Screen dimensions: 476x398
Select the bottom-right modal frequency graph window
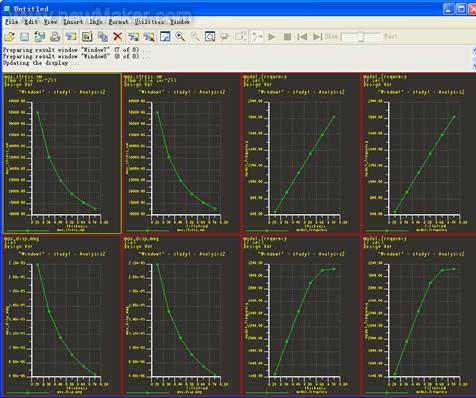tap(419, 315)
